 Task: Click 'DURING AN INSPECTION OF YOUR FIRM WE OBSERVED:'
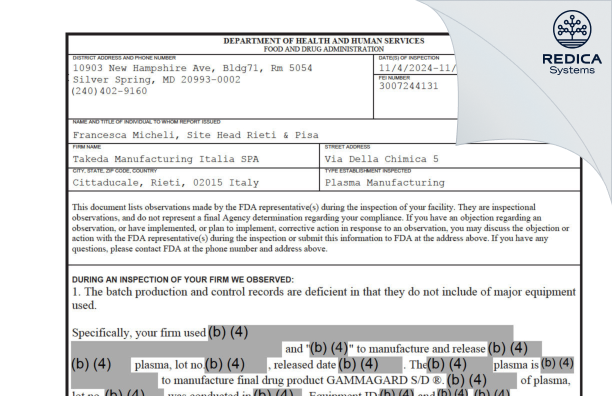(x=183, y=280)
